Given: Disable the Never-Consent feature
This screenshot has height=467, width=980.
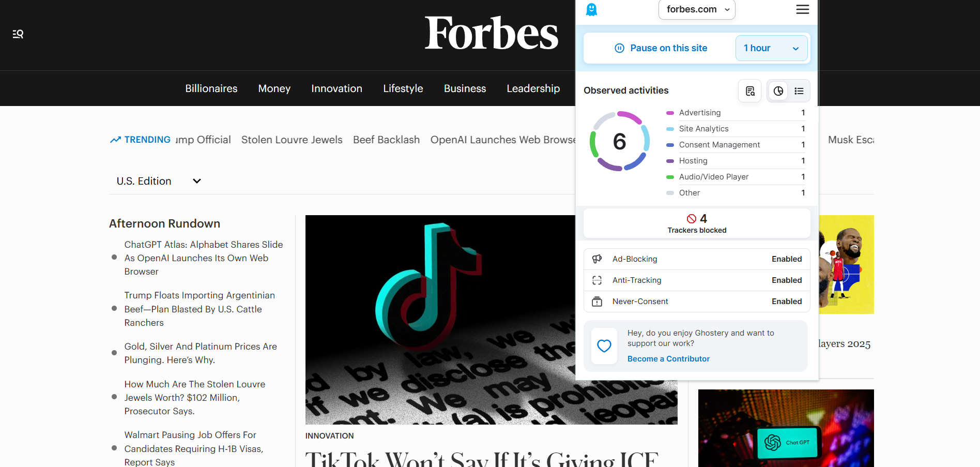Looking at the screenshot, I should pos(787,301).
